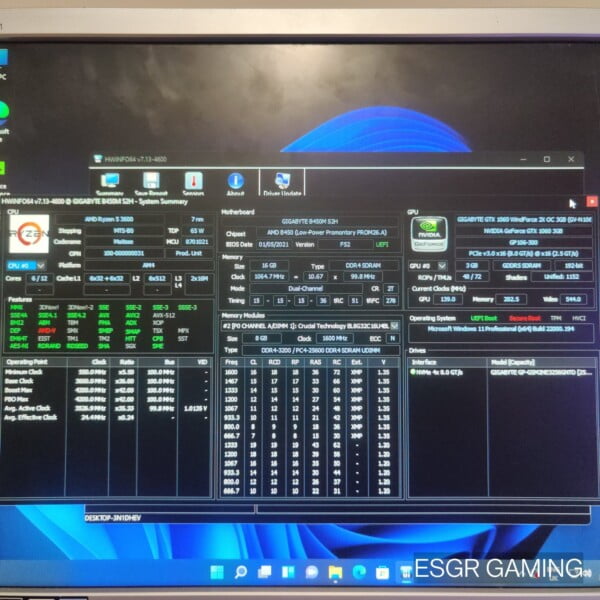Click the AMD Ryzen 5 3600 name field
This screenshot has height=600, width=600.
coord(109,219)
